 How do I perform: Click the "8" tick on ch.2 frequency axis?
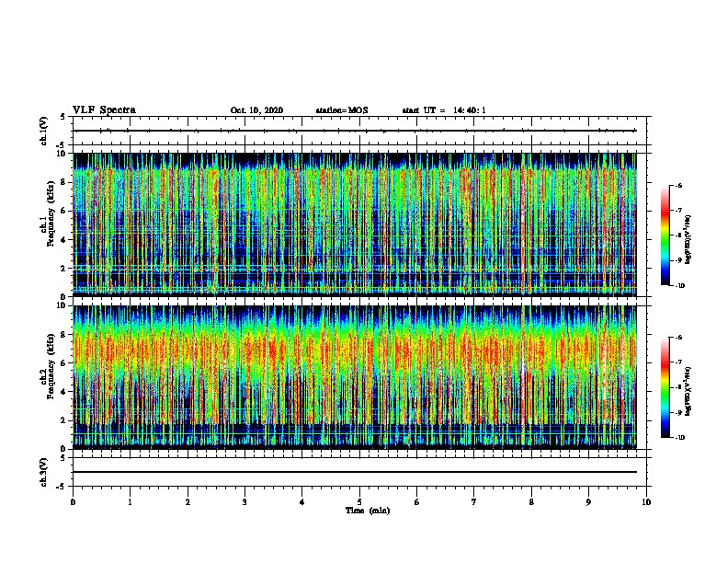pyautogui.click(x=64, y=335)
